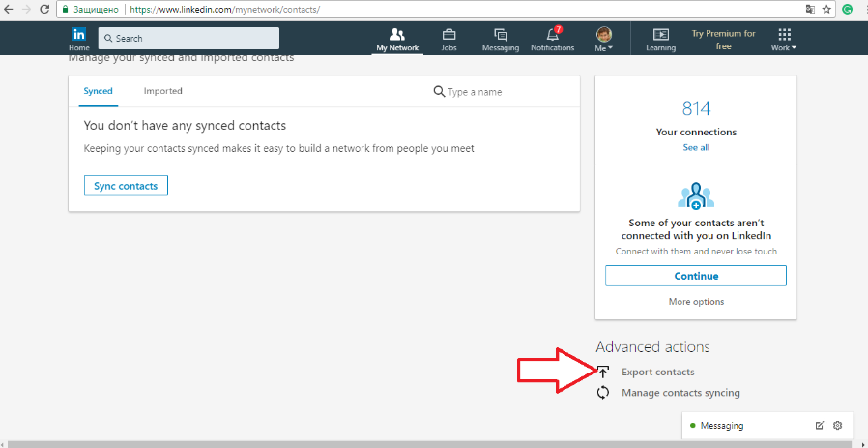Click the Grammarly extension icon
This screenshot has width=868, height=448.
click(x=847, y=10)
